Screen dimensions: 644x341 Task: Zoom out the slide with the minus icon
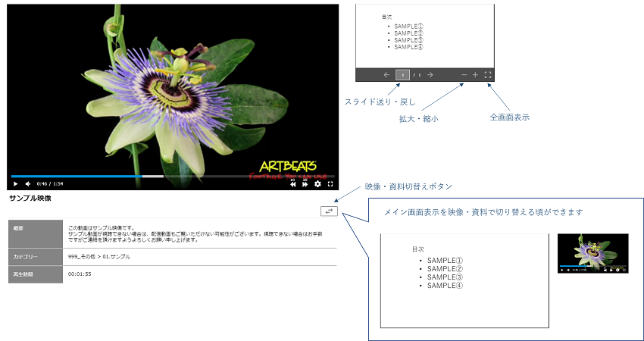tap(464, 75)
